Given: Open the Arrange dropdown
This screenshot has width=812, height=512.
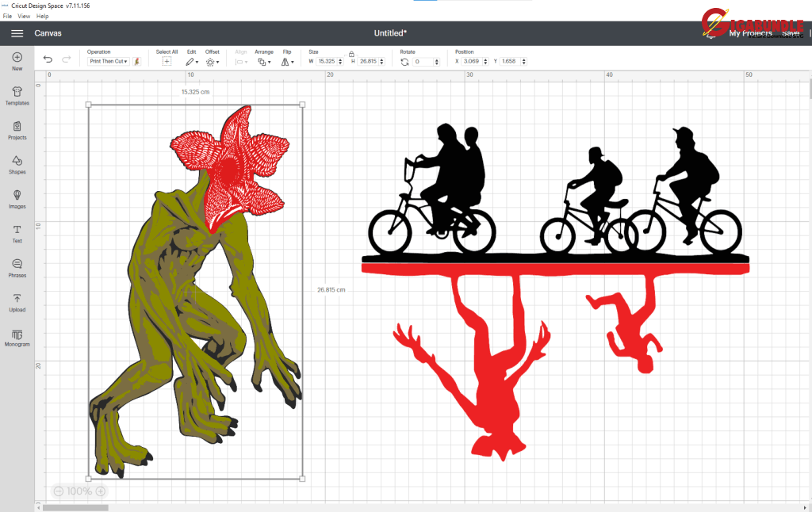Looking at the screenshot, I should (264, 61).
